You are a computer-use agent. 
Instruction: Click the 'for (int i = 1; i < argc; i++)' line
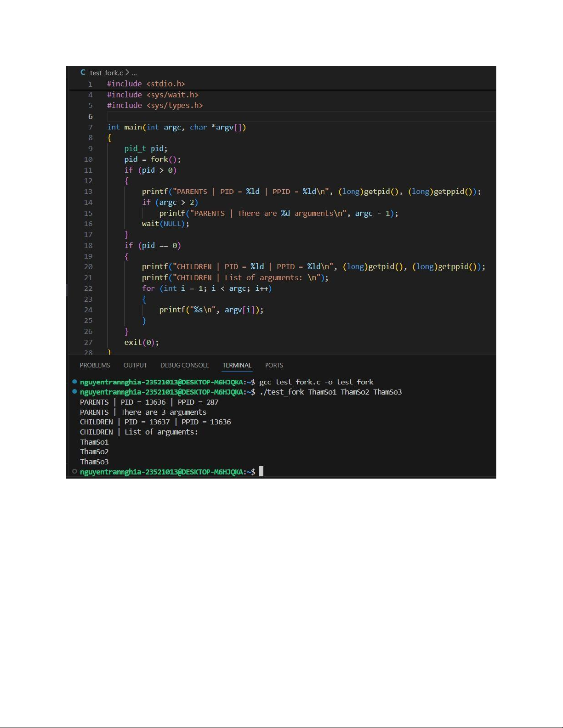pos(207,288)
